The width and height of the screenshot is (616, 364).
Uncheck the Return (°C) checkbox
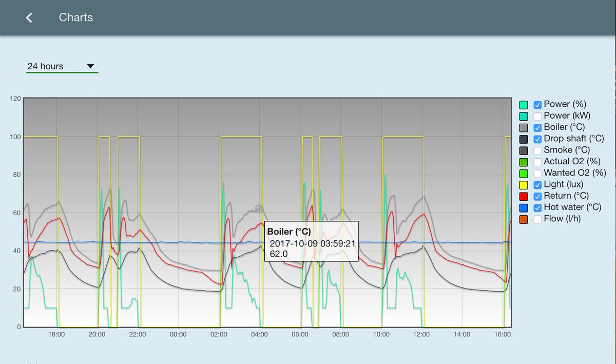tap(538, 196)
